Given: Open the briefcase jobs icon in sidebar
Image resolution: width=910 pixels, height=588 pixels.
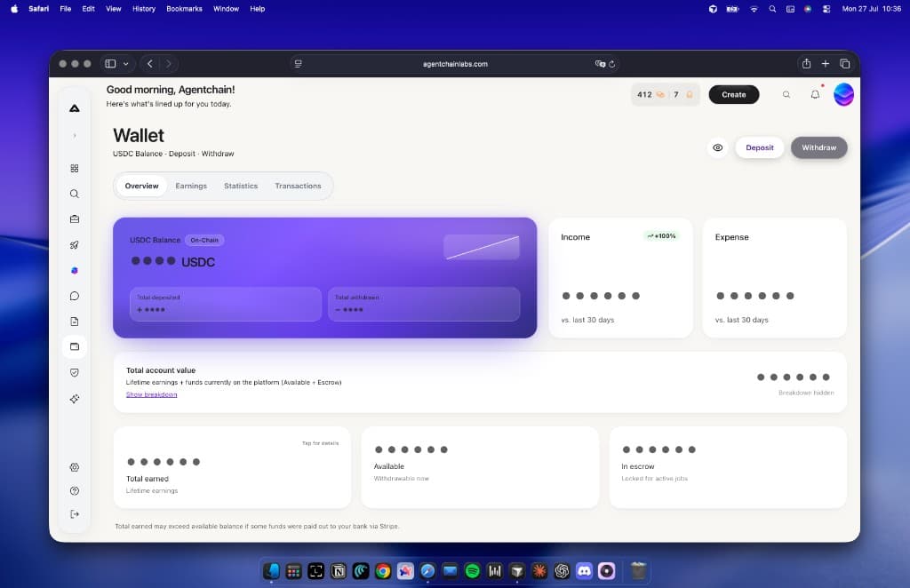Looking at the screenshot, I should [75, 219].
